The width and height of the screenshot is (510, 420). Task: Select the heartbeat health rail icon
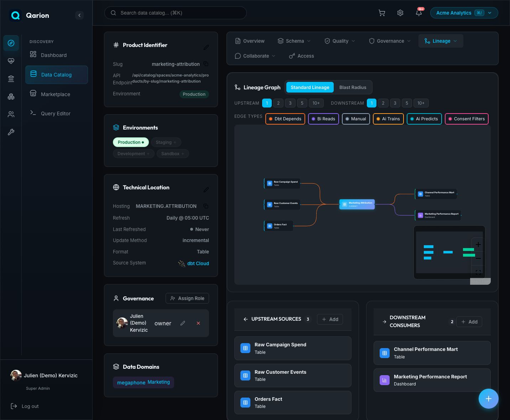(11, 61)
